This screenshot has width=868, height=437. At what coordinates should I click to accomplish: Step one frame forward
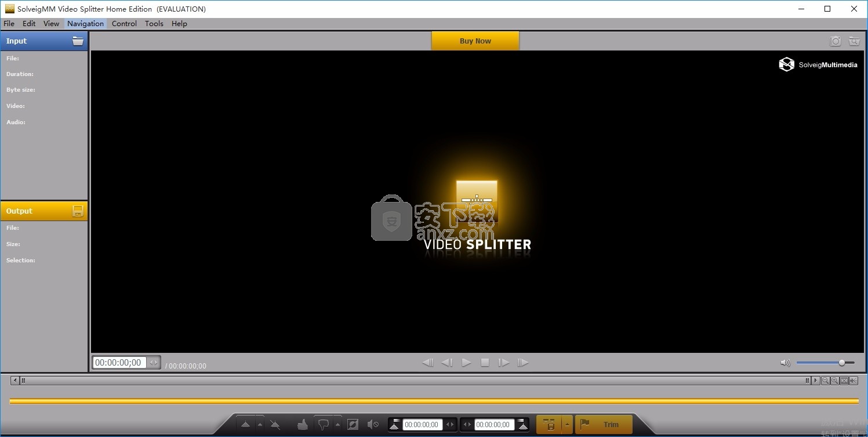click(x=504, y=363)
